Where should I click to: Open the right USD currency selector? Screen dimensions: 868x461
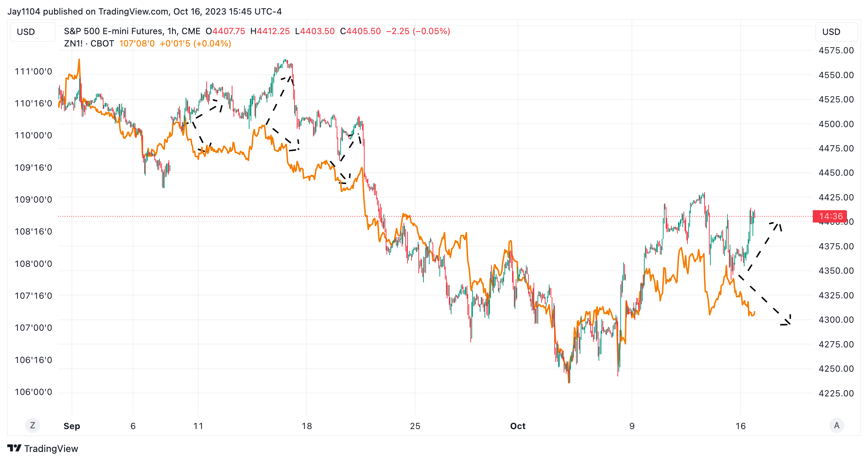point(837,32)
